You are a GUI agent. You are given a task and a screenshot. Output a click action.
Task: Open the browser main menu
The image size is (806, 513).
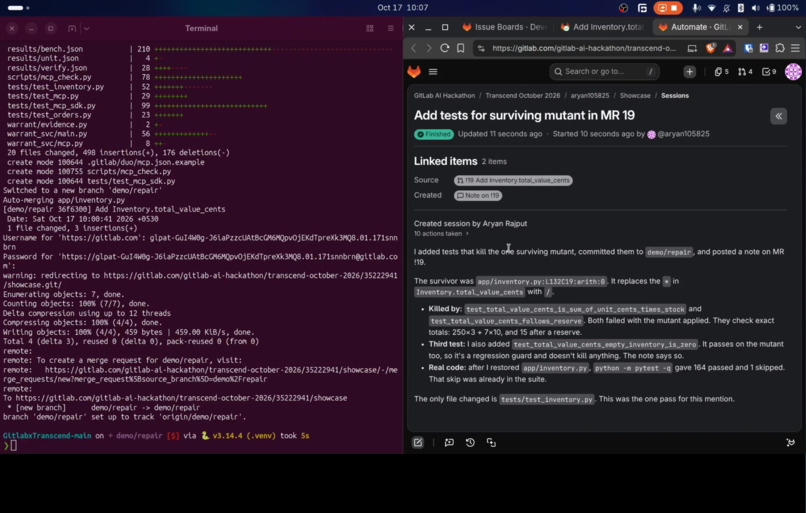point(795,48)
